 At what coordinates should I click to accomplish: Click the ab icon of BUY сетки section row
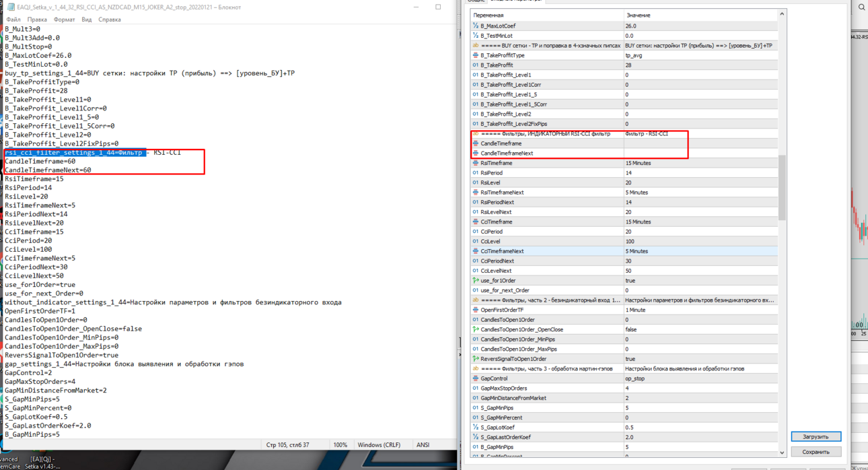tap(476, 46)
